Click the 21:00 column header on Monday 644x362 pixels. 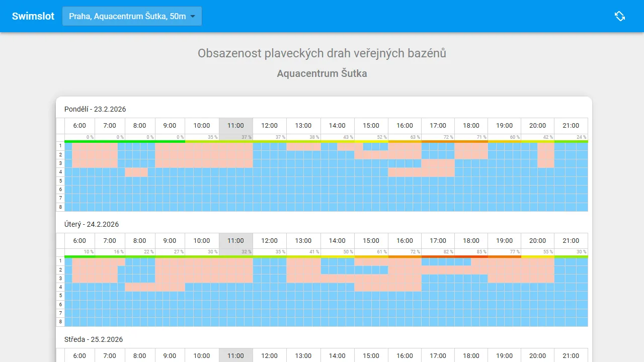point(571,126)
